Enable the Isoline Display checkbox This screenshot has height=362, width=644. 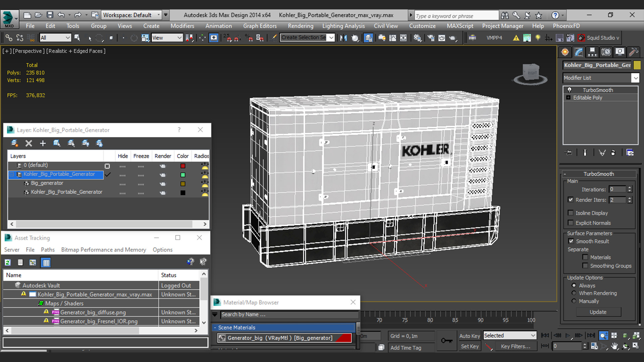[x=571, y=213]
